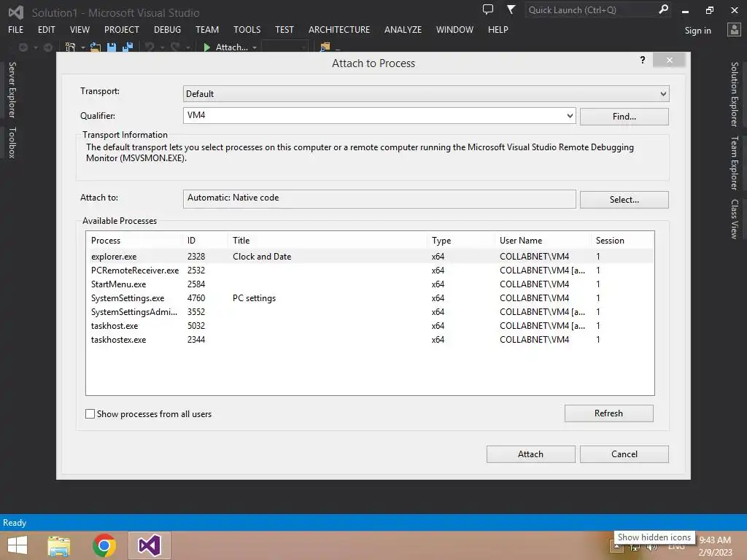Image resolution: width=747 pixels, height=560 pixels.
Task: Click the New Project toolbar icon
Action: pyautogui.click(x=71, y=47)
